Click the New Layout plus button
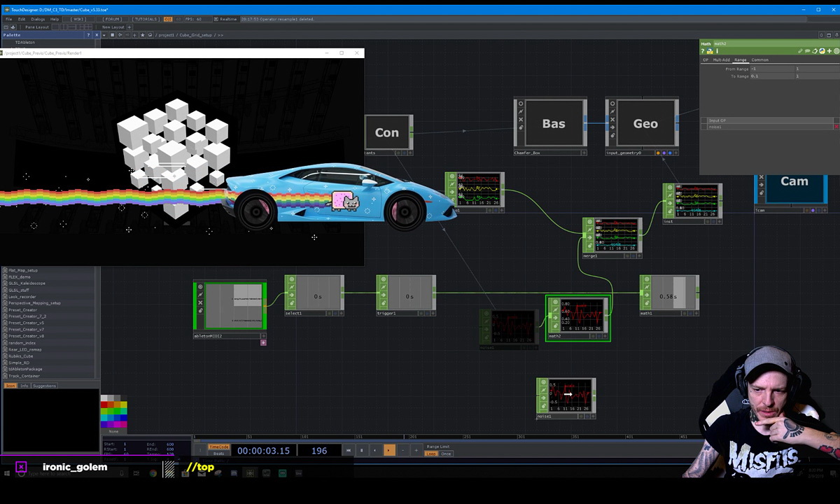The width and height of the screenshot is (840, 504). pyautogui.click(x=129, y=27)
